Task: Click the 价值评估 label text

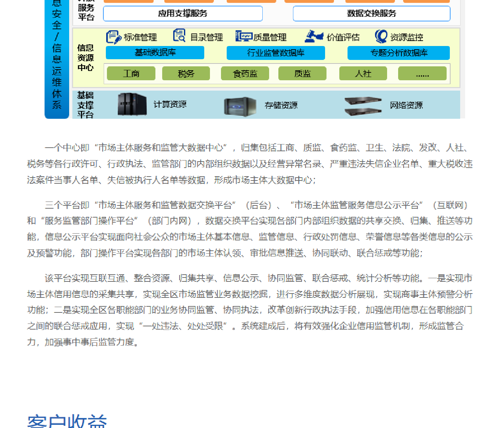Action: point(343,37)
